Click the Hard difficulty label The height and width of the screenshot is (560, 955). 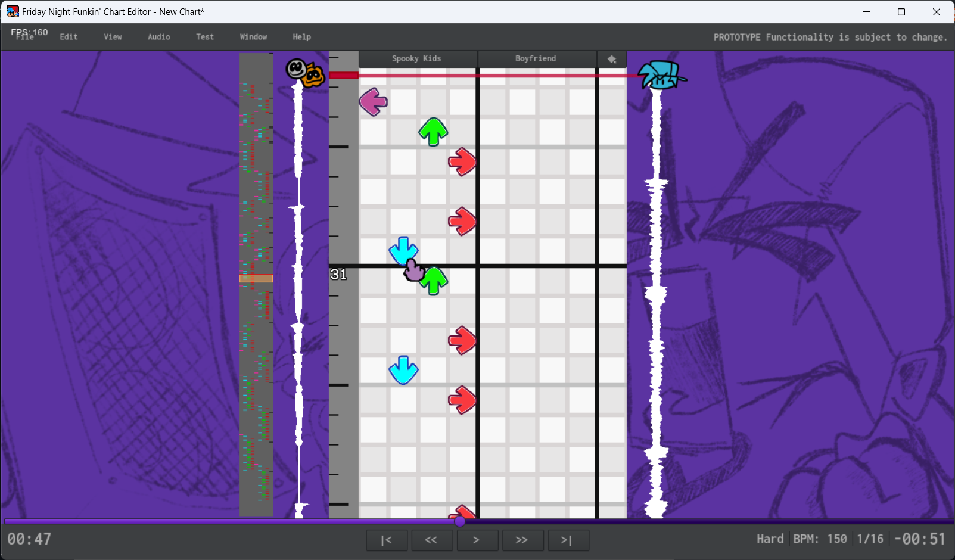coord(770,539)
